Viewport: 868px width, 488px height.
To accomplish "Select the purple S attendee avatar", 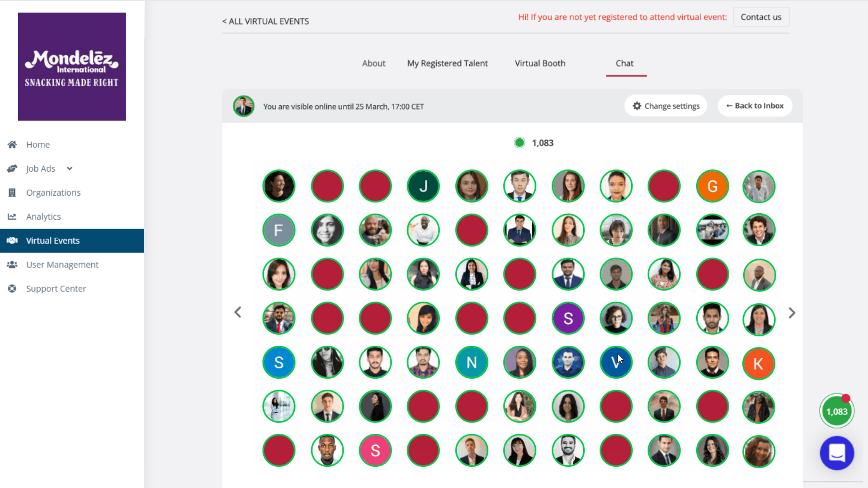I will click(x=568, y=318).
